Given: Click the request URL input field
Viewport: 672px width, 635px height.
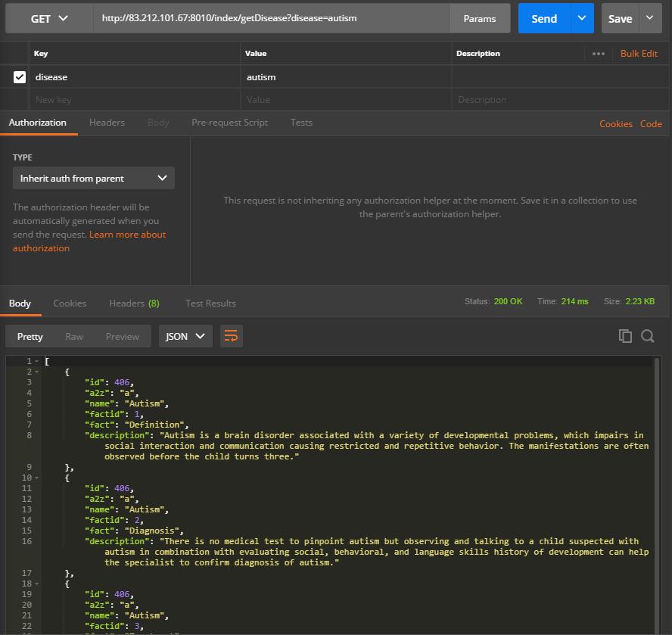Looking at the screenshot, I should click(x=271, y=18).
